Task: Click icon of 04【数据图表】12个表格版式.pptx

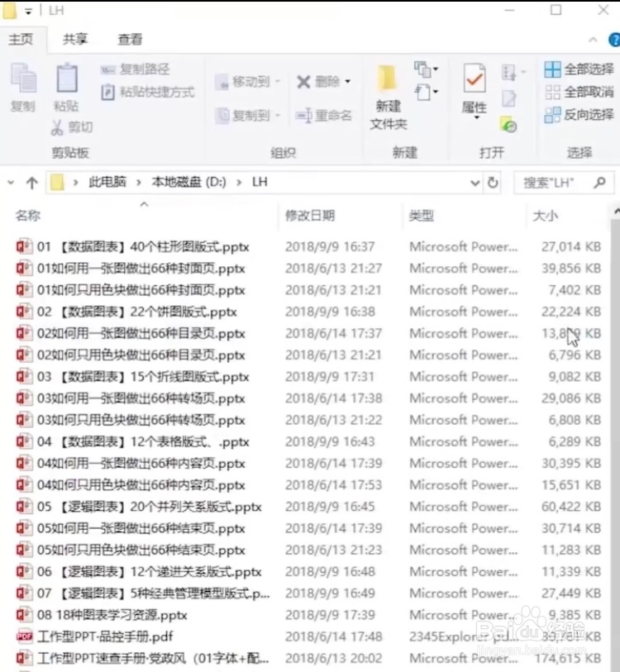Action: pyautogui.click(x=24, y=441)
